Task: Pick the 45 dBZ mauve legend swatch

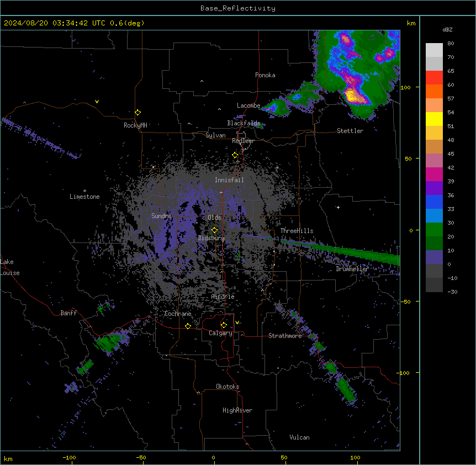Action: tap(434, 161)
